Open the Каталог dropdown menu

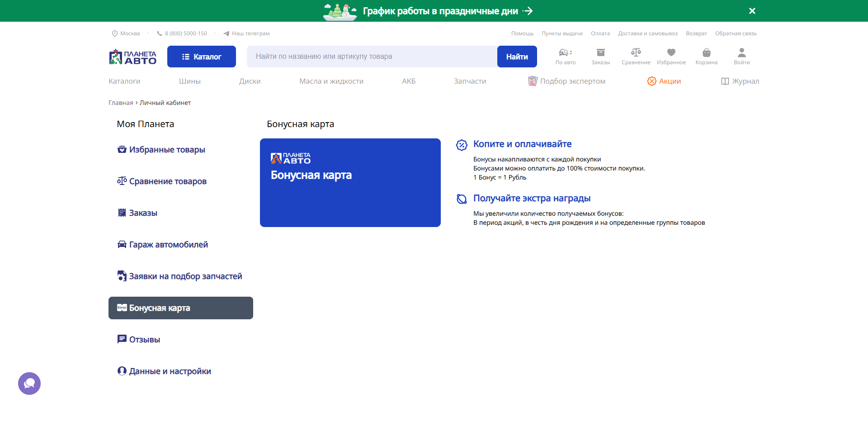201,56
